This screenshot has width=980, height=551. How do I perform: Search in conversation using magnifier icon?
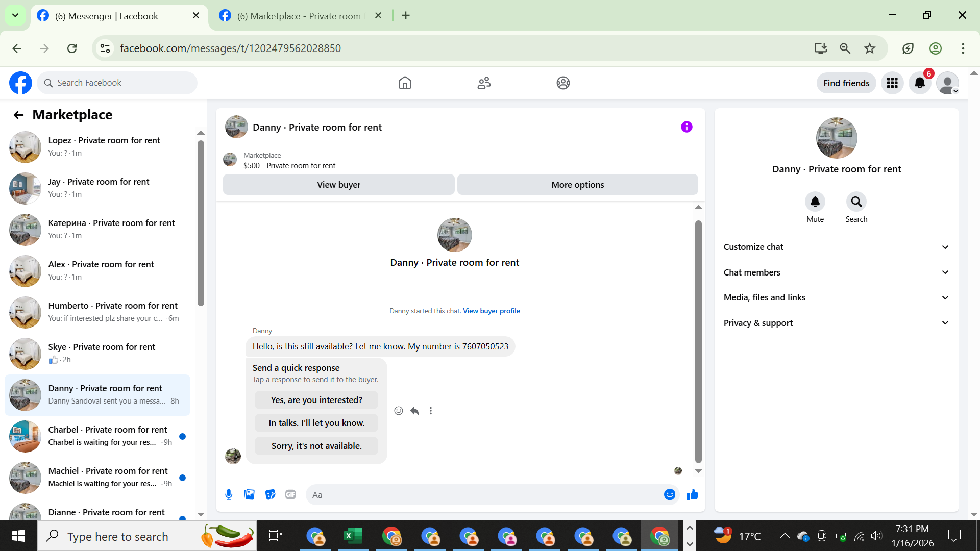tap(856, 202)
